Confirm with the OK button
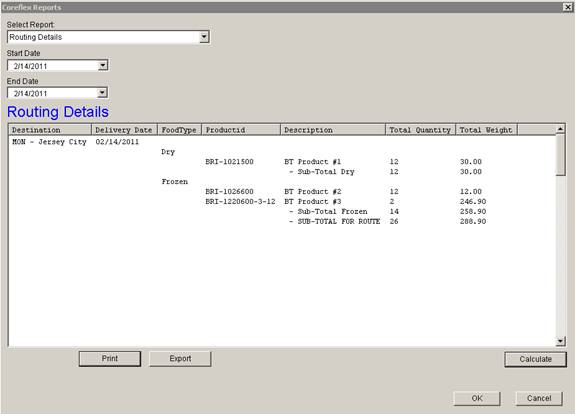Screen dimensions: 575x414 click(x=477, y=398)
